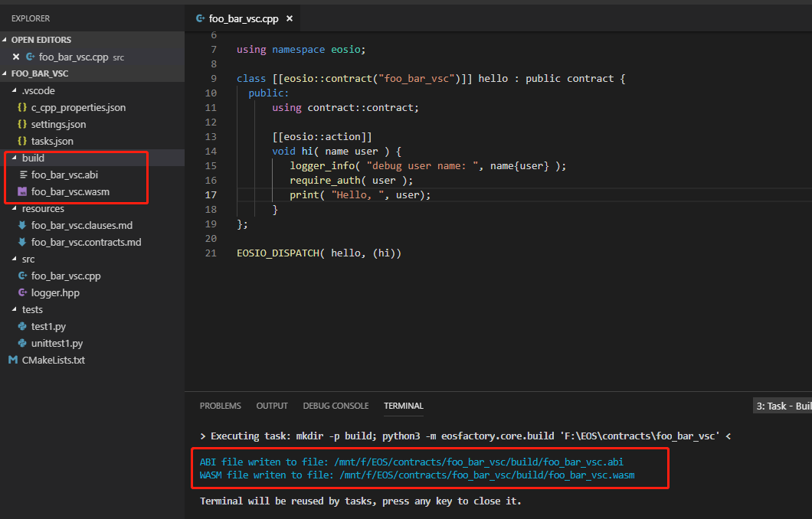Click header icon of logger.hpp
The height and width of the screenshot is (519, 812).
[x=22, y=292]
